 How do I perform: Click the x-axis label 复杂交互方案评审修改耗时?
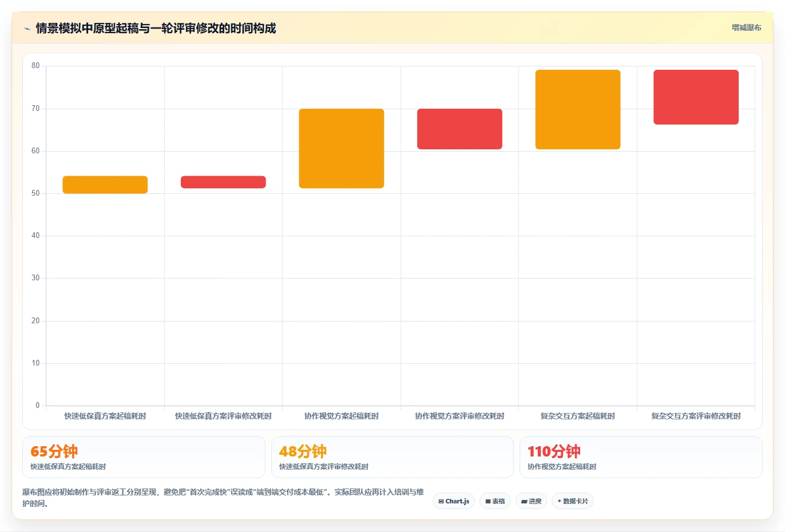pyautogui.click(x=696, y=416)
